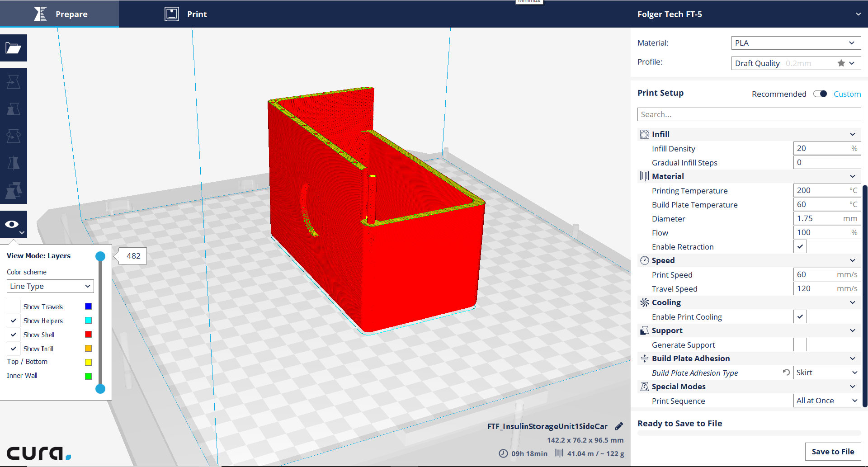The image size is (868, 467).
Task: Open the Draft Quality profile dropdown
Action: [x=796, y=63]
